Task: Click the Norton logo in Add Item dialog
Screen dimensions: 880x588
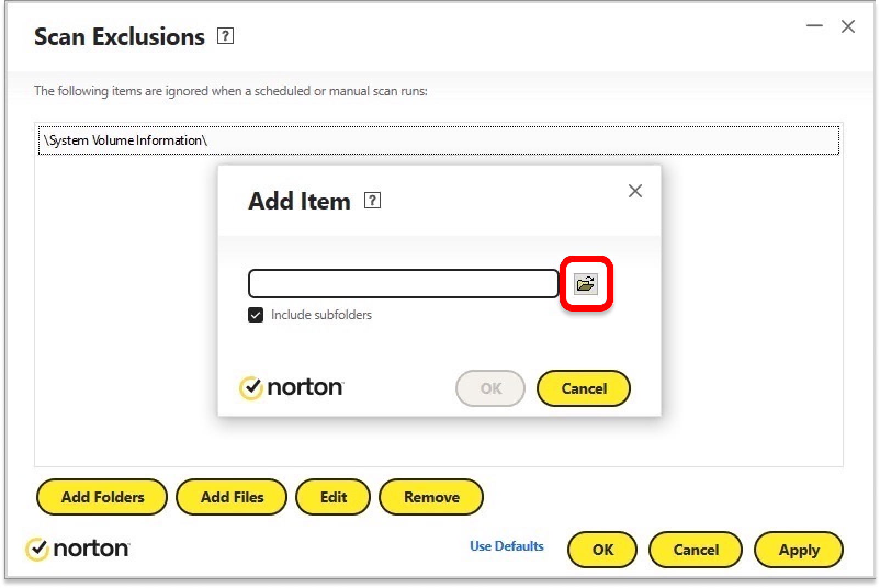Action: pyautogui.click(x=292, y=388)
